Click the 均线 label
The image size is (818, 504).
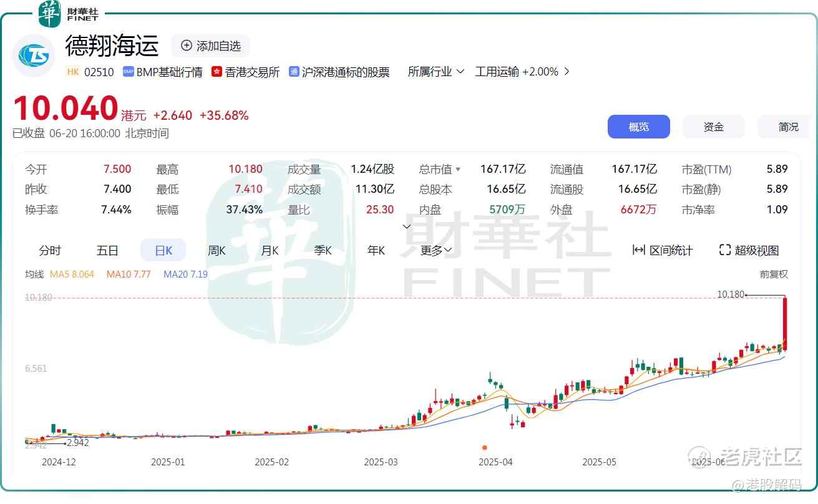(34, 274)
